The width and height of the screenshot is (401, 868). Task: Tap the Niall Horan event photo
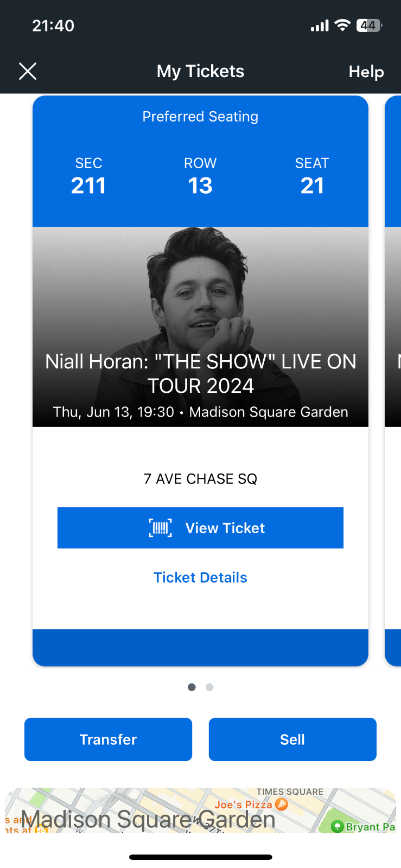200,293
